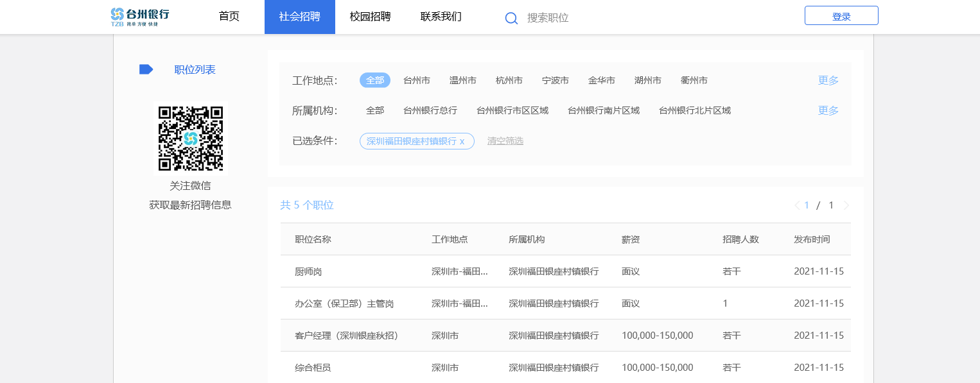
Task: Filter organization by 台州银行总行
Action: click(430, 110)
